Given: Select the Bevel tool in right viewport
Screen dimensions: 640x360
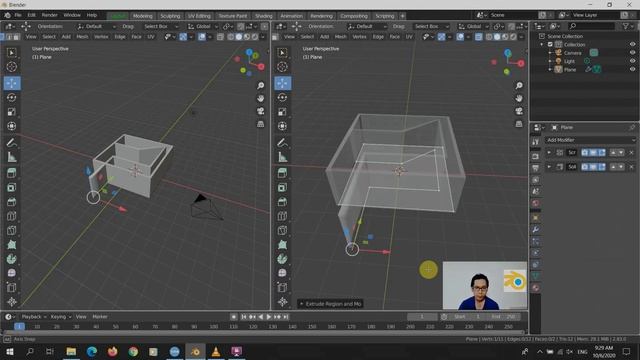Looking at the screenshot, I should coord(282,202).
